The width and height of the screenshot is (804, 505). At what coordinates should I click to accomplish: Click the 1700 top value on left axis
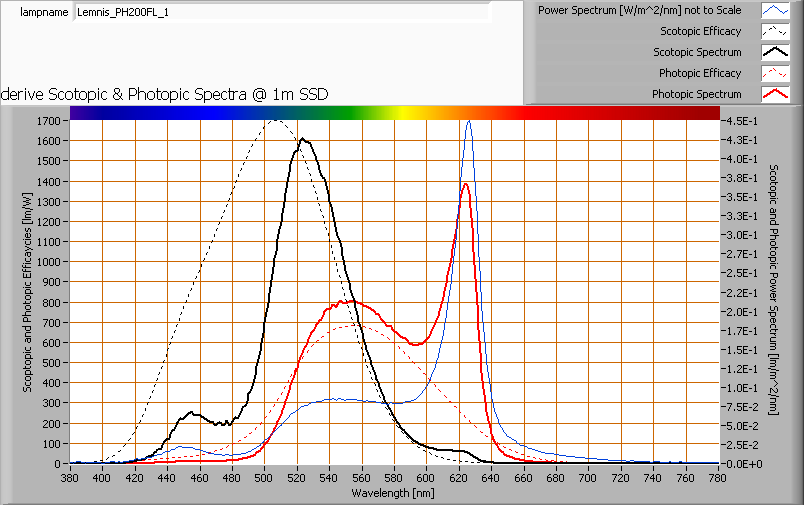click(x=48, y=120)
